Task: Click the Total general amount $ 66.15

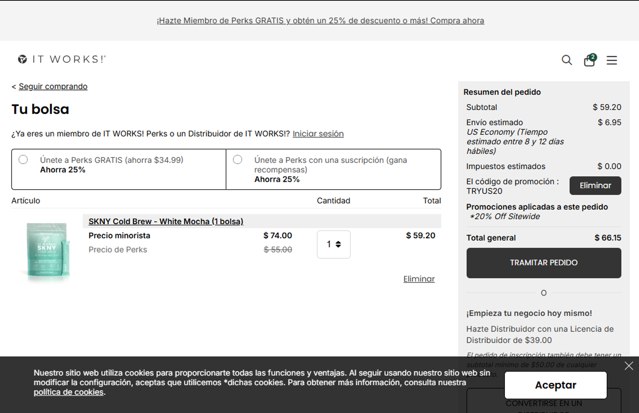Action: click(x=608, y=238)
